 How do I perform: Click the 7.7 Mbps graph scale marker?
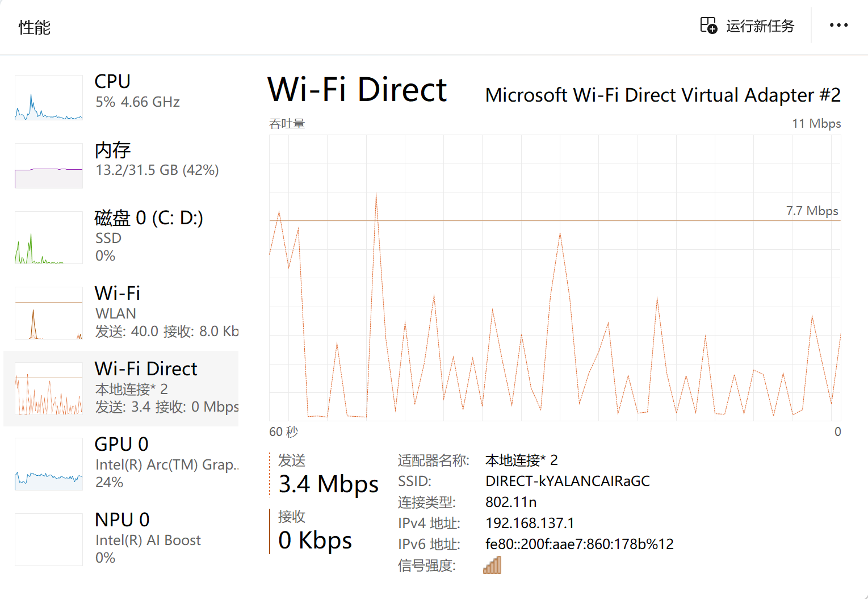click(x=812, y=211)
